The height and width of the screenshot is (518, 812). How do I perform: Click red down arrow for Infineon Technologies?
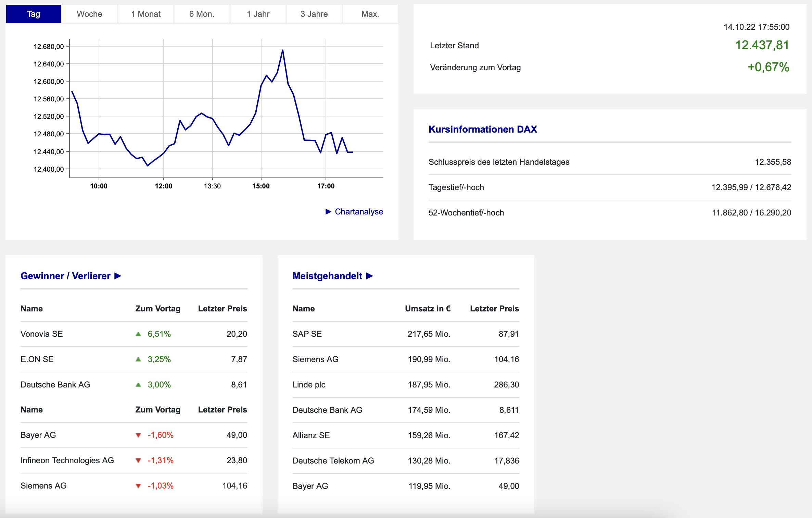138,460
